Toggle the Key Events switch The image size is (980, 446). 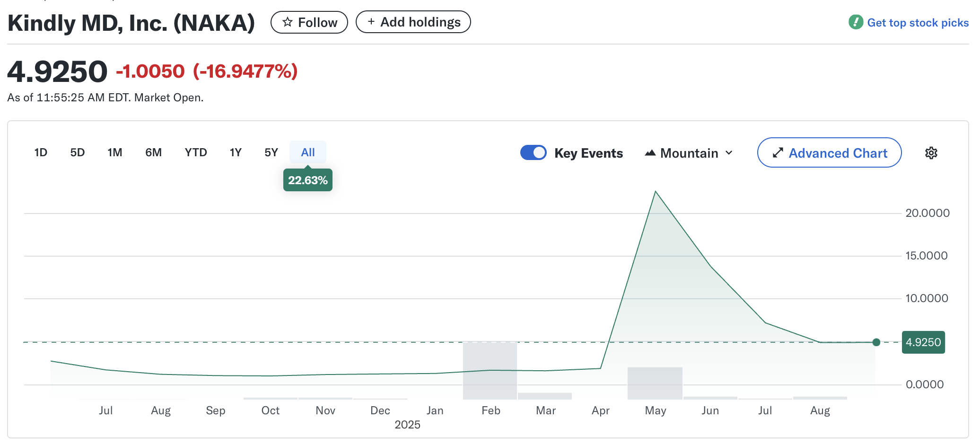point(534,152)
